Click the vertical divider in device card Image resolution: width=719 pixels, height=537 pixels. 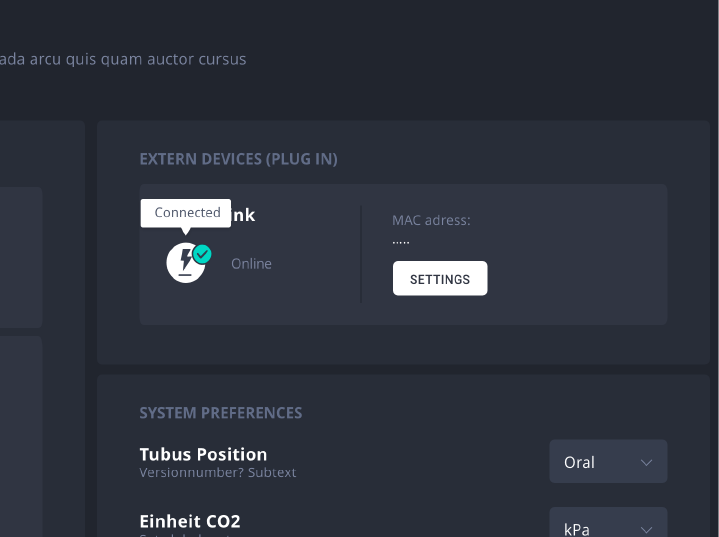point(361,254)
